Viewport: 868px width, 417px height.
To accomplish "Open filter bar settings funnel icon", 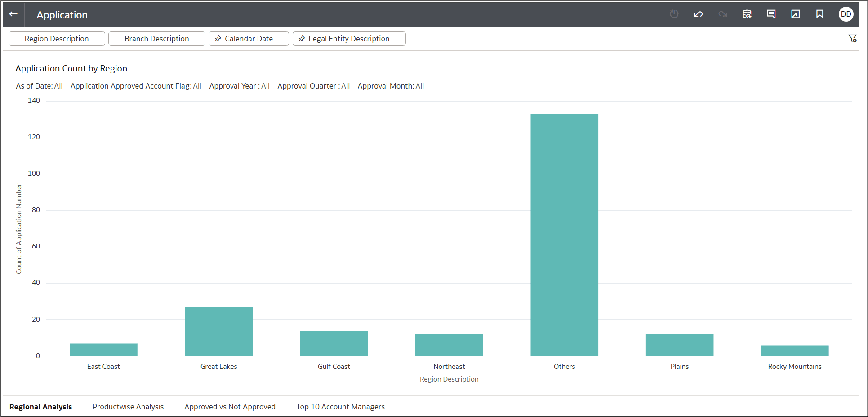I will (852, 39).
